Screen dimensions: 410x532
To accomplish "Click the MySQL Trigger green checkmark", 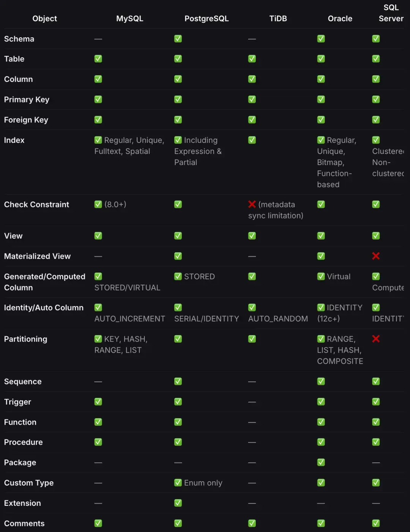I will pyautogui.click(x=98, y=402).
